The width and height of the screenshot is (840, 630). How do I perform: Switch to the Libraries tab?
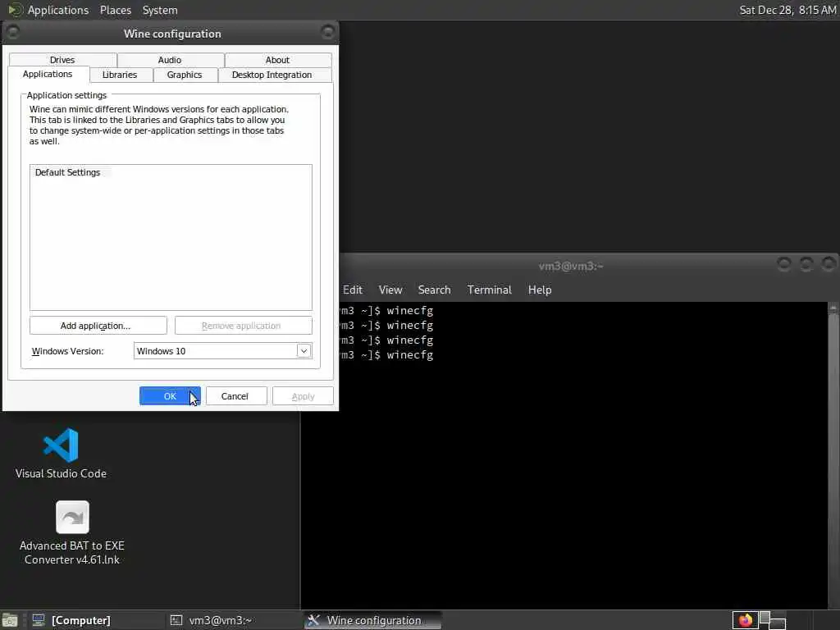coord(120,75)
